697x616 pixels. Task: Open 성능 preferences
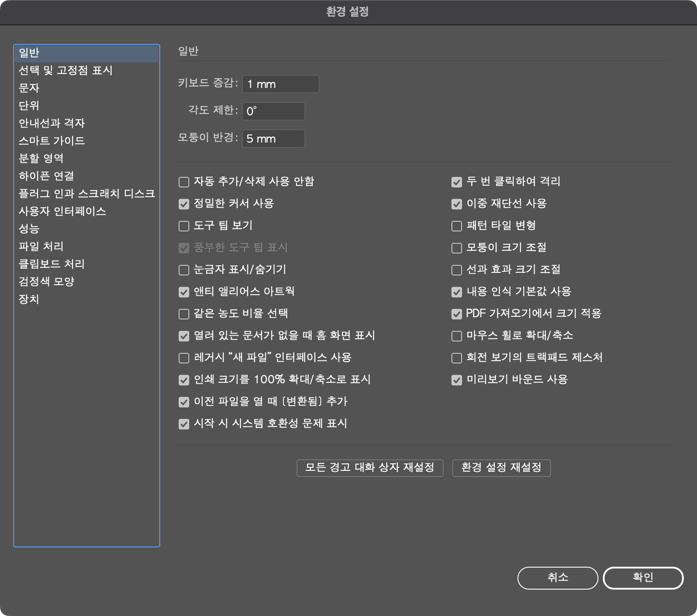click(87, 229)
